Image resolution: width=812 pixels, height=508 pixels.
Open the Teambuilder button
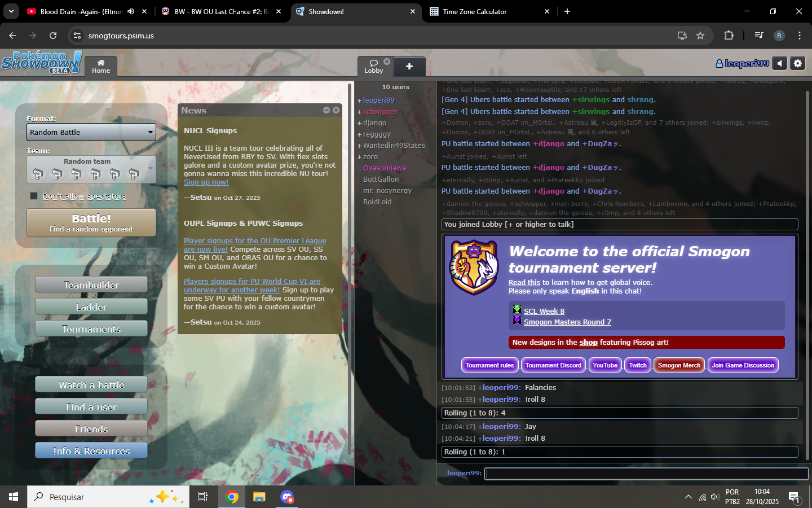(x=91, y=285)
